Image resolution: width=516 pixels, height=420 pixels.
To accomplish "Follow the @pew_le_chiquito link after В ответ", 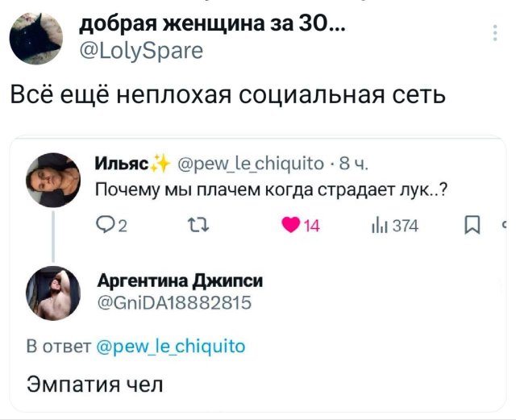I will [x=170, y=347].
